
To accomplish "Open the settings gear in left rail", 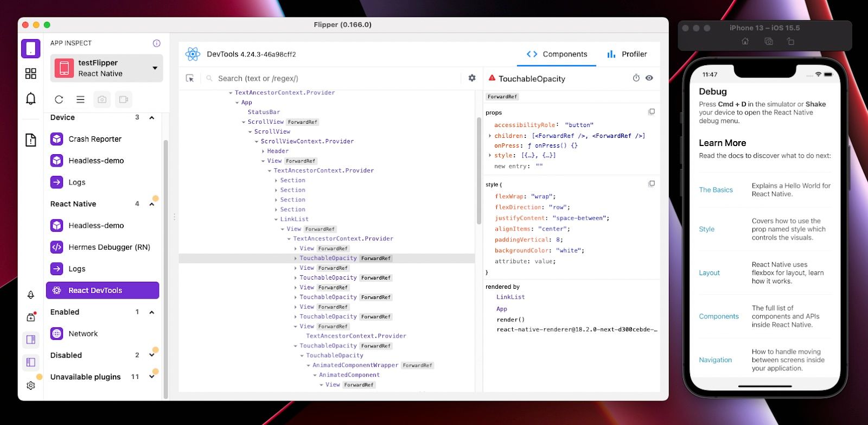I will (31, 385).
